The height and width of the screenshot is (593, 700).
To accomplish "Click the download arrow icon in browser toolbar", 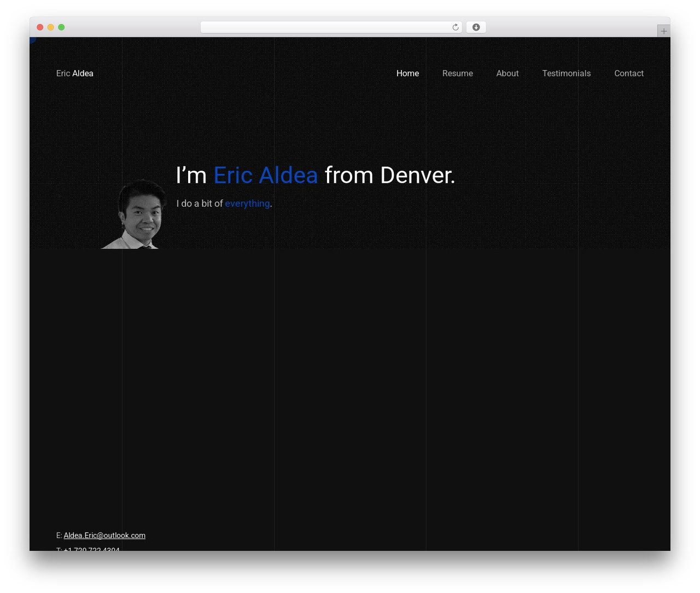I will click(x=476, y=27).
